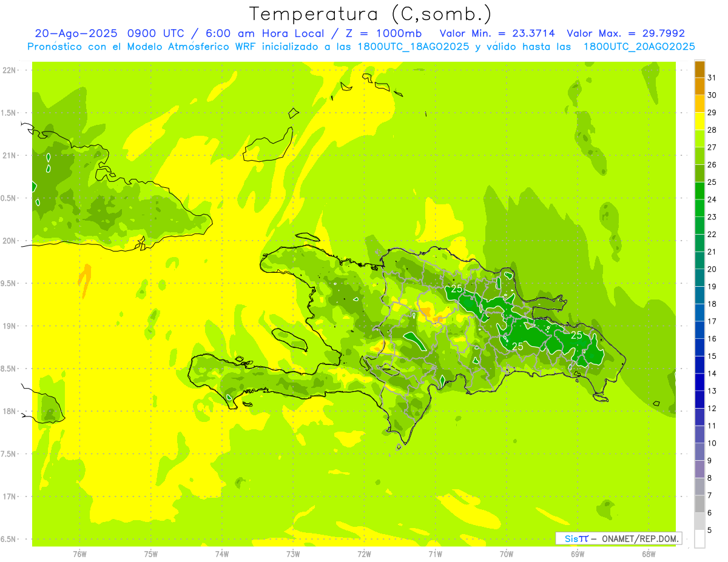Viewport: 728px width, 562px height.
Task: Click the amber swatch between 29 and 30
Action: [x=699, y=104]
